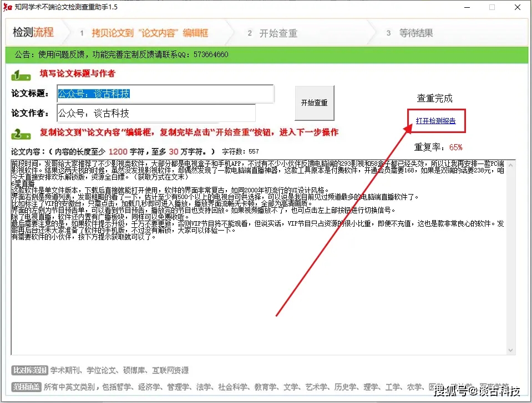The width and height of the screenshot is (532, 403).
Task: Click the 检测流程 header label
Action: point(33,32)
